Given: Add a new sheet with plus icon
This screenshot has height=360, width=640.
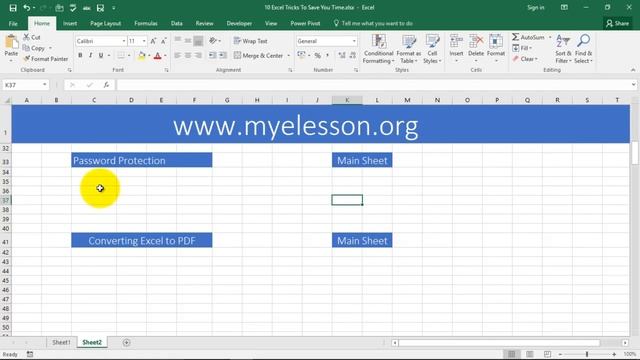Looking at the screenshot, I should [x=127, y=342].
